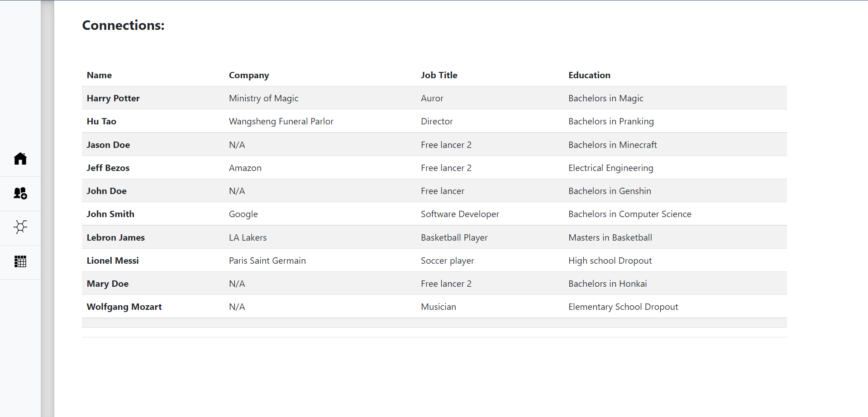
Task: Click the Software Developer job title
Action: [460, 214]
